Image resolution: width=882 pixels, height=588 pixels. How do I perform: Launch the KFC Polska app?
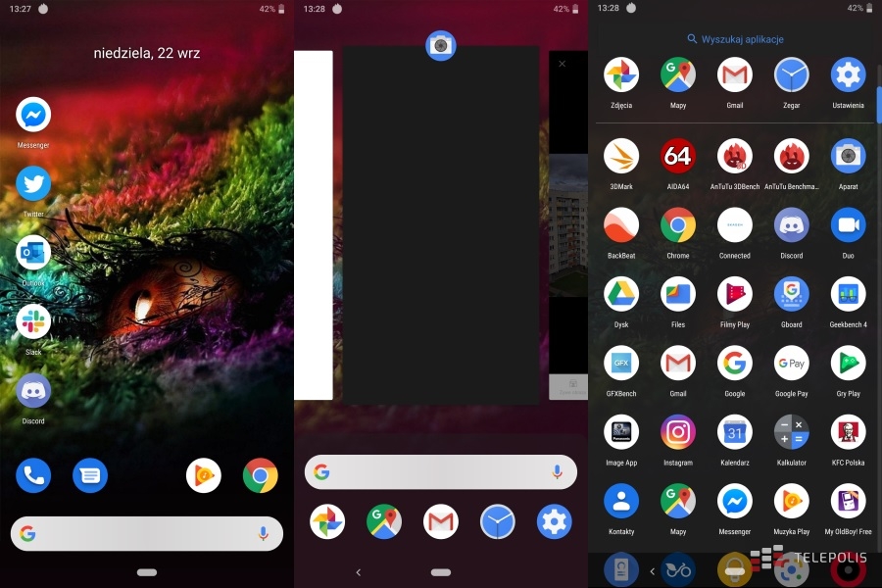(848, 432)
